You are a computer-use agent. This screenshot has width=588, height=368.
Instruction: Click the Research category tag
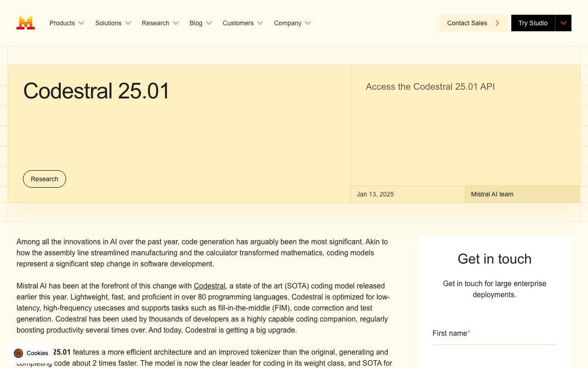click(x=45, y=179)
